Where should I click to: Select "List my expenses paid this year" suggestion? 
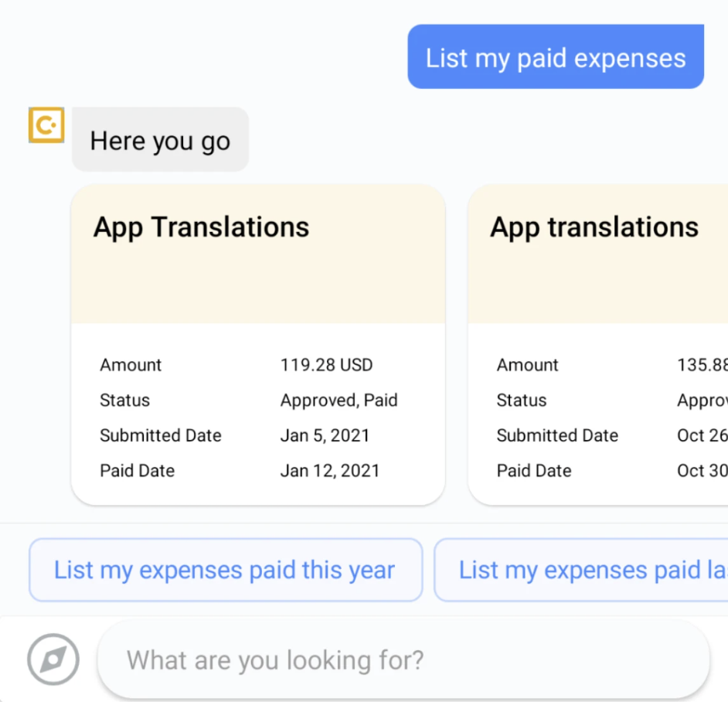tap(226, 570)
